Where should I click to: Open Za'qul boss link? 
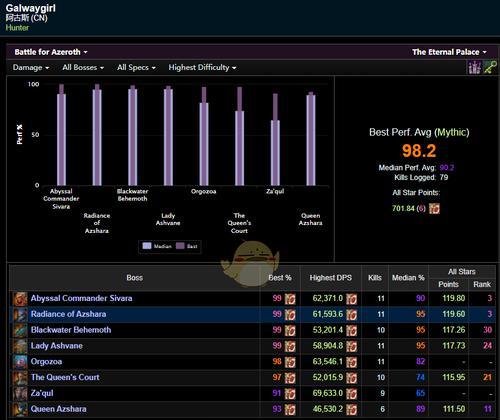[x=42, y=393]
